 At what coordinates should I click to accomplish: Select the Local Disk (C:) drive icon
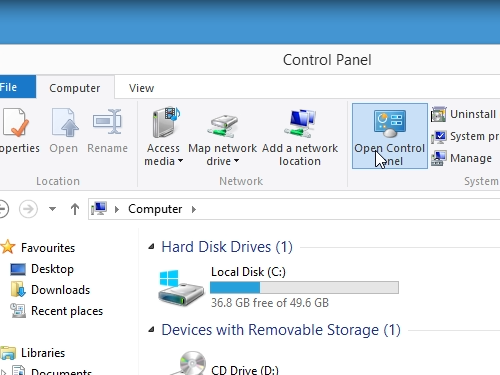[x=180, y=288]
